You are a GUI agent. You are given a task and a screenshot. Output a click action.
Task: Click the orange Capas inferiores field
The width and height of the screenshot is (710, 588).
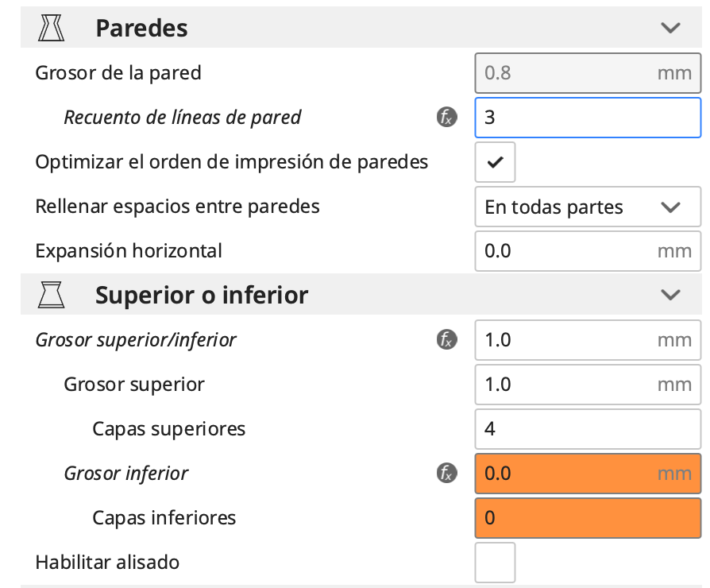[588, 518]
